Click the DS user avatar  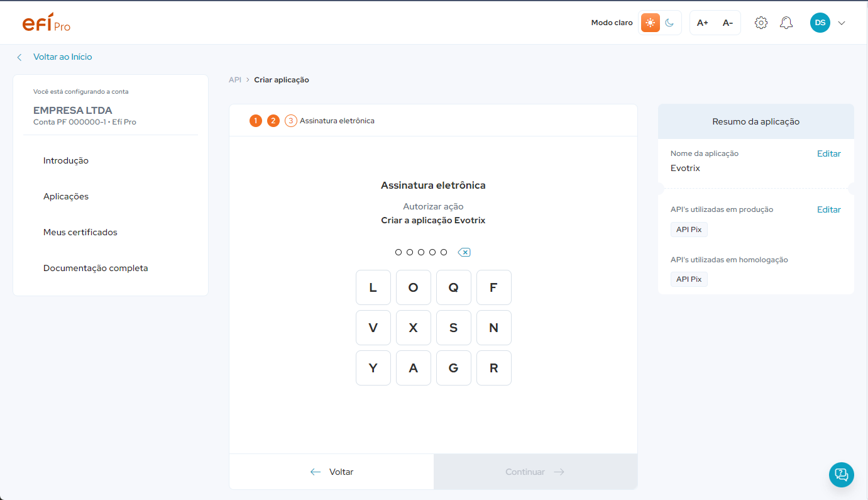(x=820, y=22)
